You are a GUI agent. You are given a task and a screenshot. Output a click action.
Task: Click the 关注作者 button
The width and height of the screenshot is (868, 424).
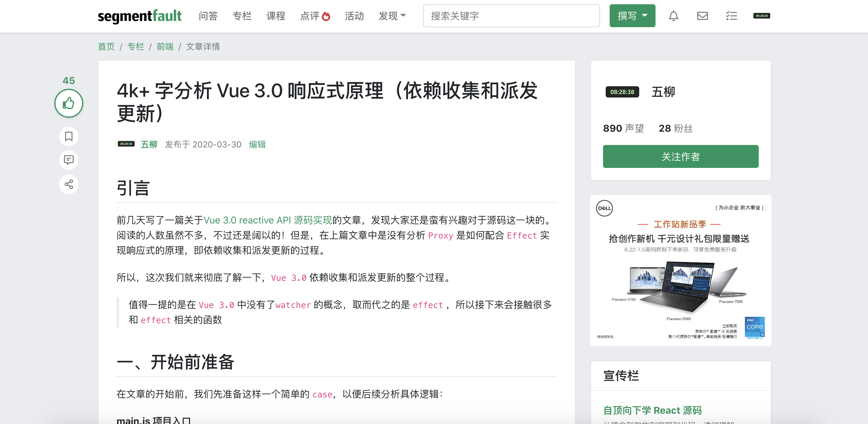(680, 156)
